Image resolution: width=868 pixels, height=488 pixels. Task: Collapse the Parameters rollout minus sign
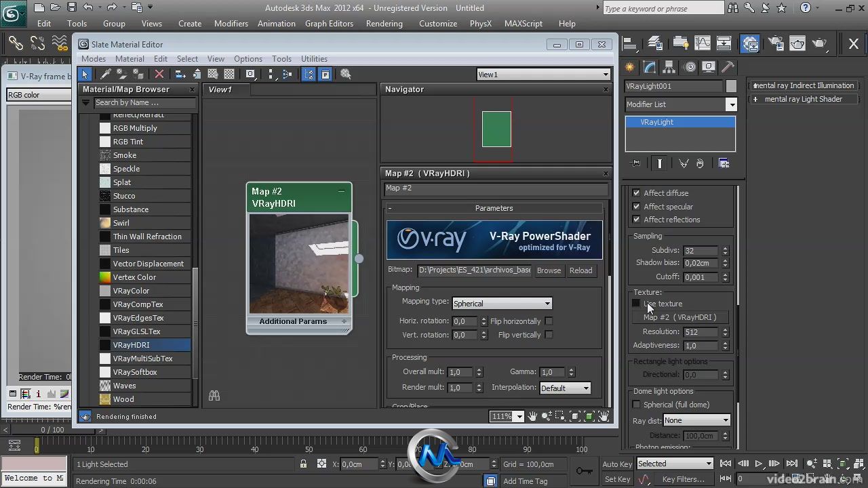pos(390,208)
